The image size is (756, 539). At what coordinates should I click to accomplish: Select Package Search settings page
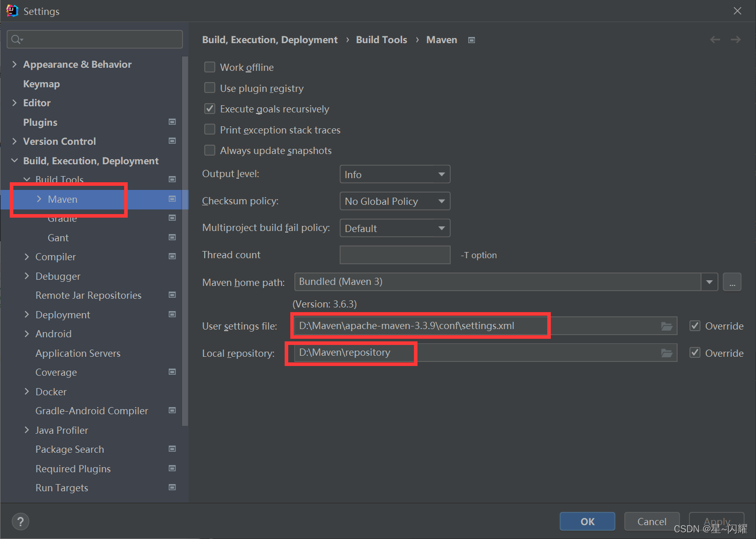coord(70,449)
